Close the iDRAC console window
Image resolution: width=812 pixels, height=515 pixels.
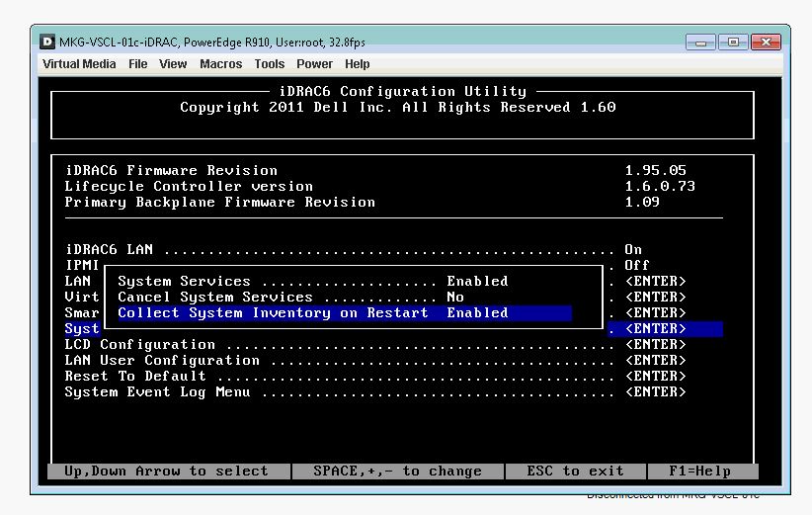(x=766, y=42)
